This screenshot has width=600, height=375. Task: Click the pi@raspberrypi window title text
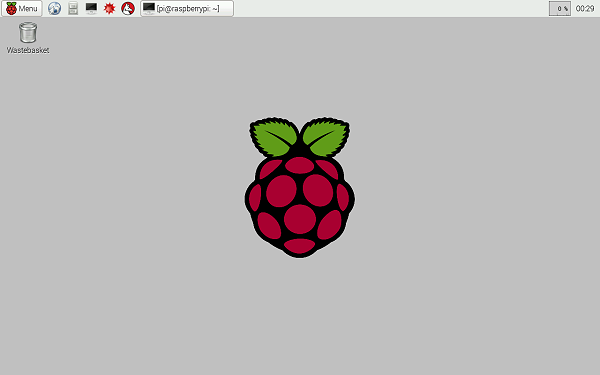click(x=188, y=8)
